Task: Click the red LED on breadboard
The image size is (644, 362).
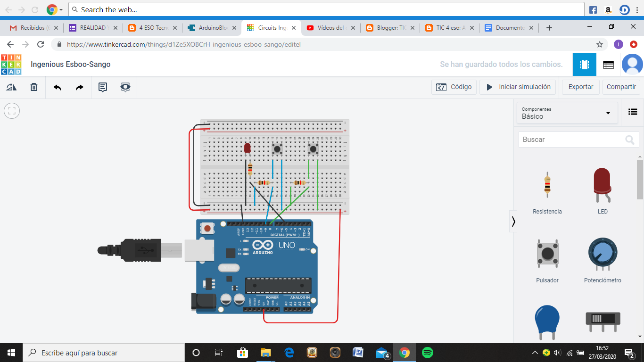Action: 247,148
